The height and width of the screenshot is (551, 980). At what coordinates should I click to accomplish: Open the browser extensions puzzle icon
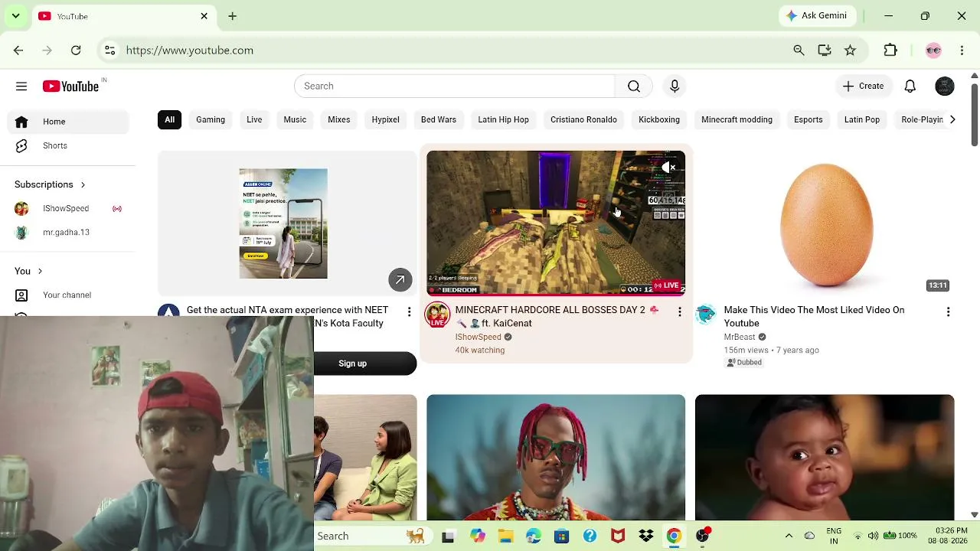pyautogui.click(x=890, y=51)
